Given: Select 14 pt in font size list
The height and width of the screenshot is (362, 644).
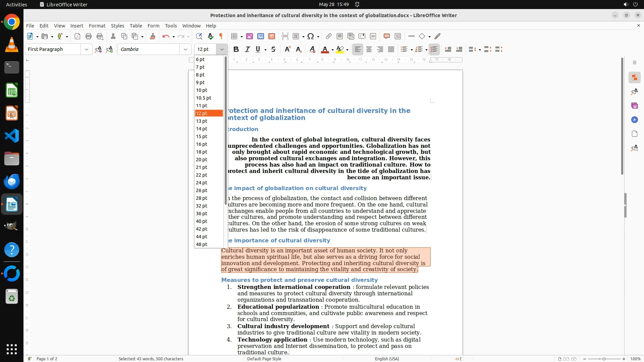Looking at the screenshot, I should point(202,129).
